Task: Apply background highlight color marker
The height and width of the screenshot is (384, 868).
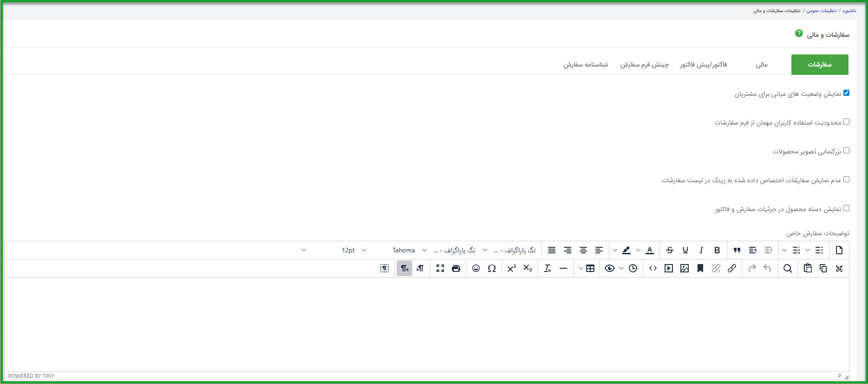Action: 627,250
